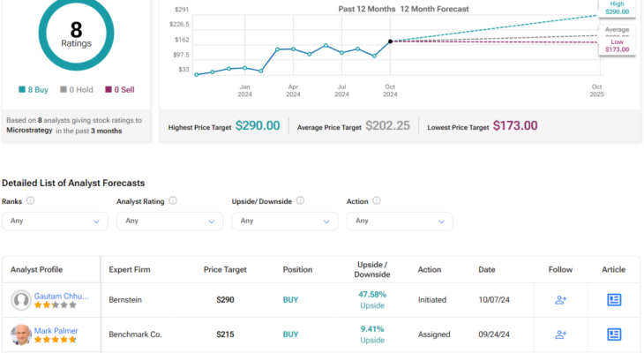Open article for Bernstein rating

[614, 299]
